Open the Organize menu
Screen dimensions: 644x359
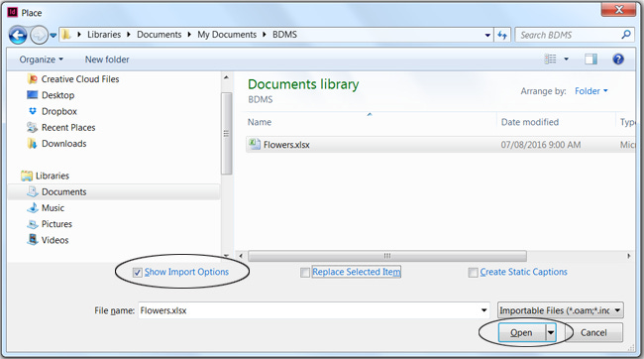click(x=41, y=60)
